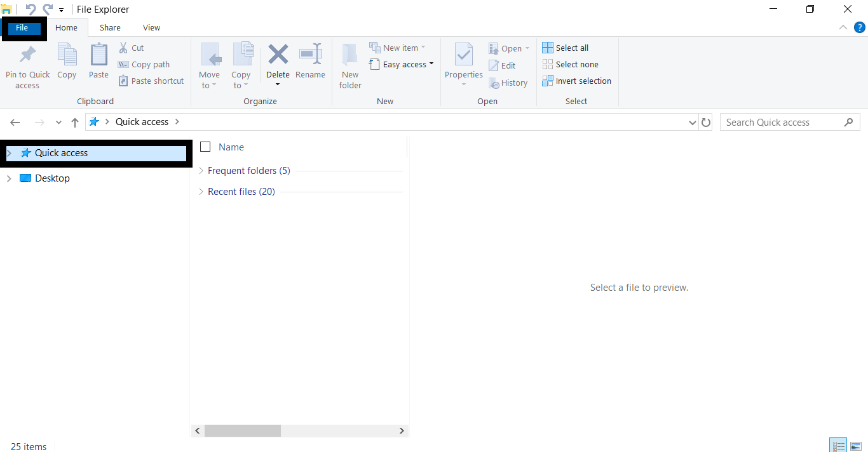Click the Select none button
The width and height of the screenshot is (868, 452).
(571, 64)
